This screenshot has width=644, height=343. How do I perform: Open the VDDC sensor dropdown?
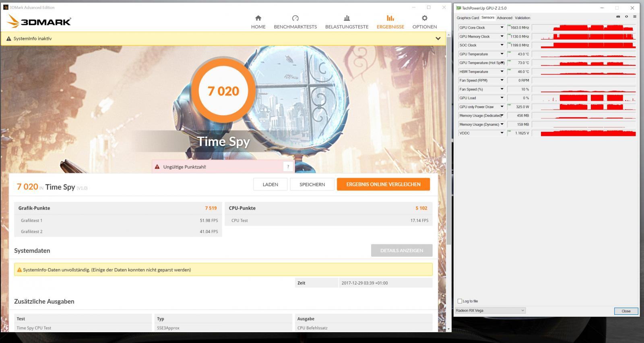click(502, 133)
